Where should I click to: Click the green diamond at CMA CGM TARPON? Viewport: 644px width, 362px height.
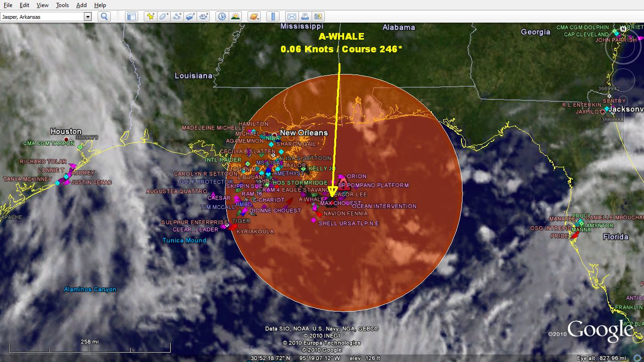pos(80,147)
